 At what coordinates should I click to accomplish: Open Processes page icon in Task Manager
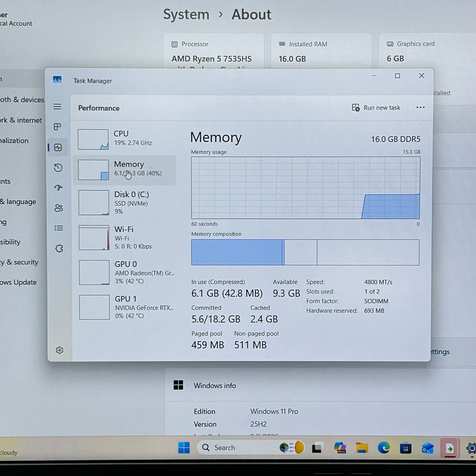click(58, 127)
